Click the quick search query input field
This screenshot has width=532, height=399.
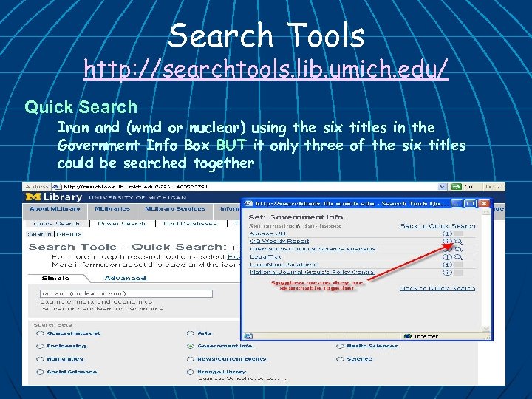click(x=126, y=293)
